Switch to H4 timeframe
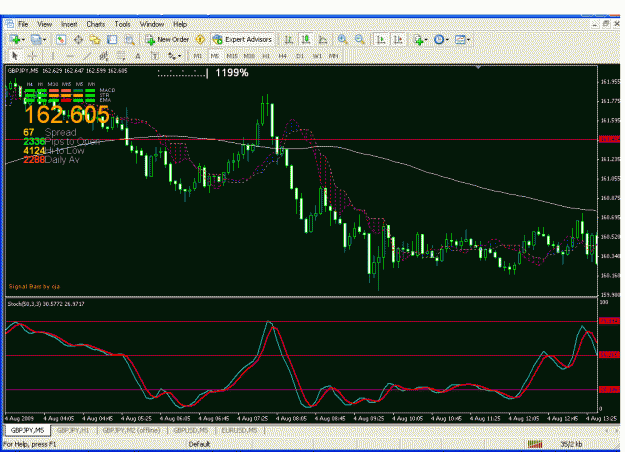Viewport: 625px width, 452px height. pyautogui.click(x=283, y=56)
